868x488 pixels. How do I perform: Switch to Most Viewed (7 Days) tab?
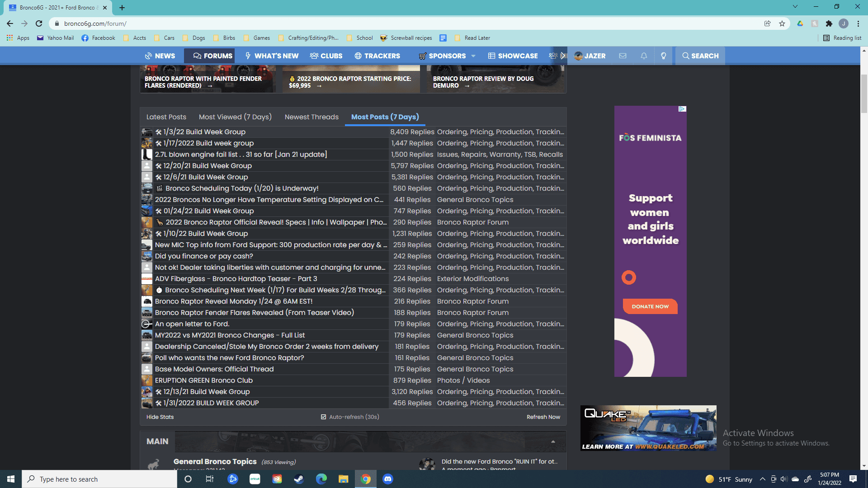[x=235, y=117]
